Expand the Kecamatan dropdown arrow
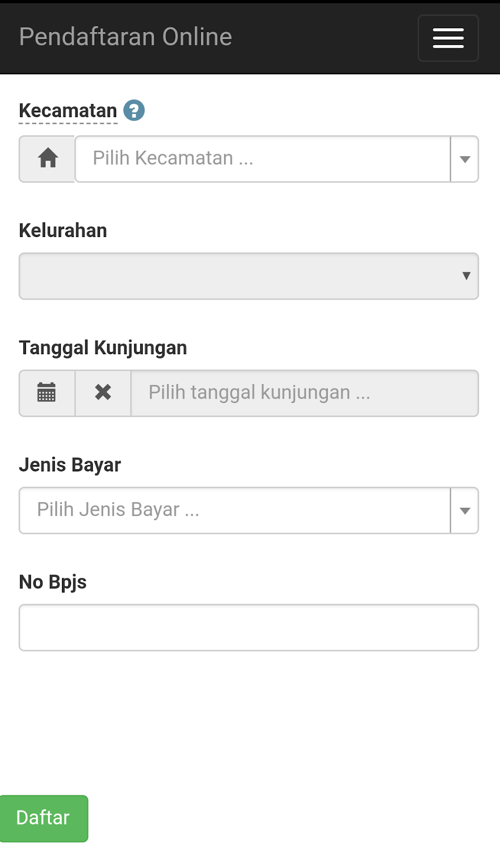This screenshot has height=868, width=500. (465, 159)
